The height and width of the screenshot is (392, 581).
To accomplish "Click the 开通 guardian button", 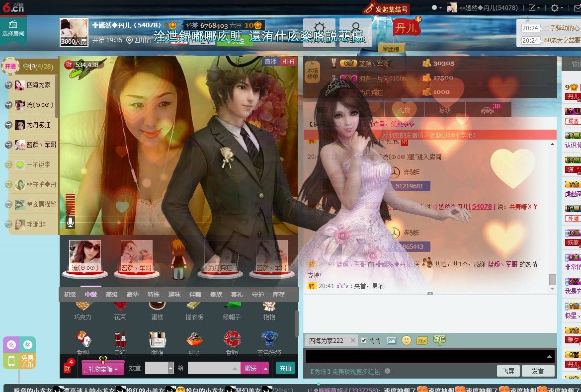I will pos(10,66).
